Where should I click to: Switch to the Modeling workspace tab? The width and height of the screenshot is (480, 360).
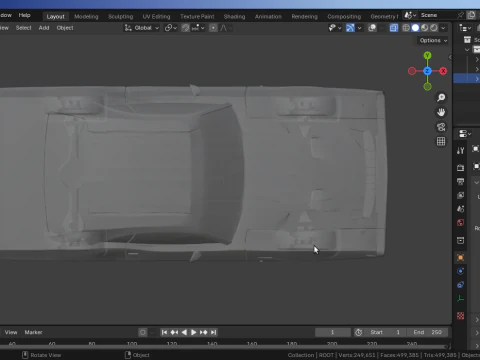tap(86, 16)
